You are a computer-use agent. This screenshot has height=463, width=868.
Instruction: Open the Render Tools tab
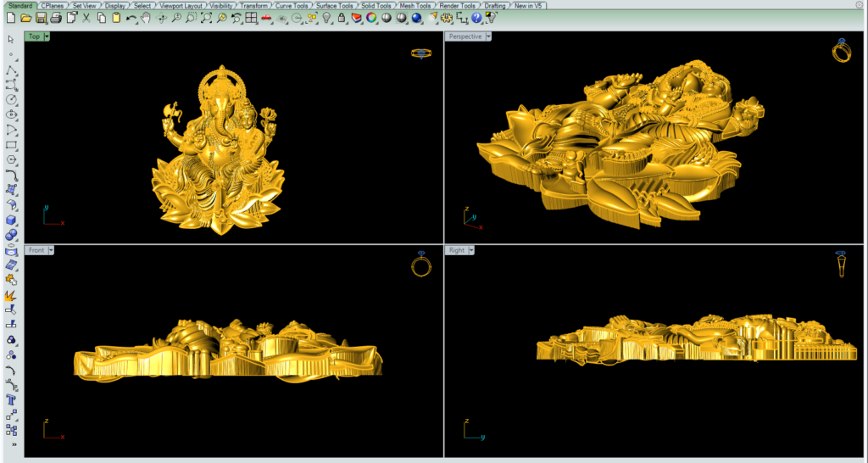(x=457, y=6)
